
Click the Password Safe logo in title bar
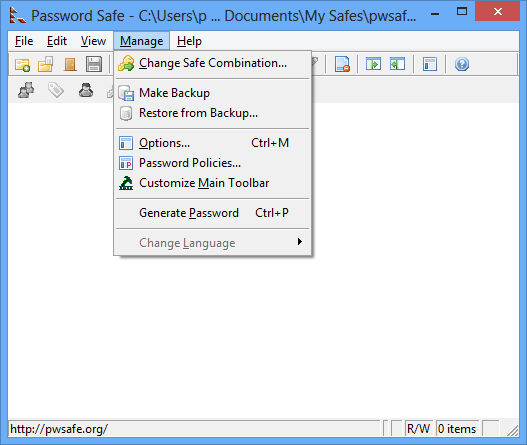(17, 15)
